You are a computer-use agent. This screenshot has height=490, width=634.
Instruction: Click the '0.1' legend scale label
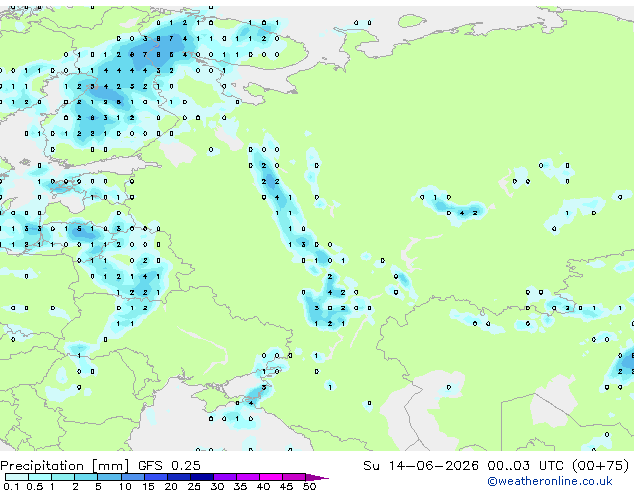(x=11, y=486)
